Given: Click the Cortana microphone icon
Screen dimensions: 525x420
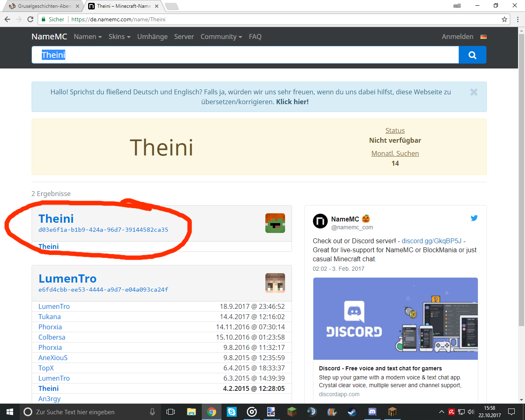Looking at the screenshot, I should pos(152,412).
